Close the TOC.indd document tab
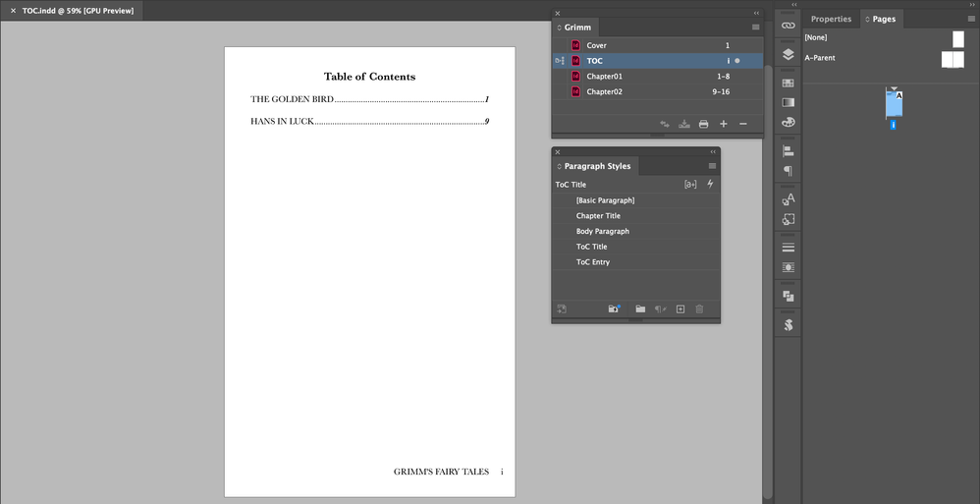Screen dimensions: 980x504 tap(13, 11)
